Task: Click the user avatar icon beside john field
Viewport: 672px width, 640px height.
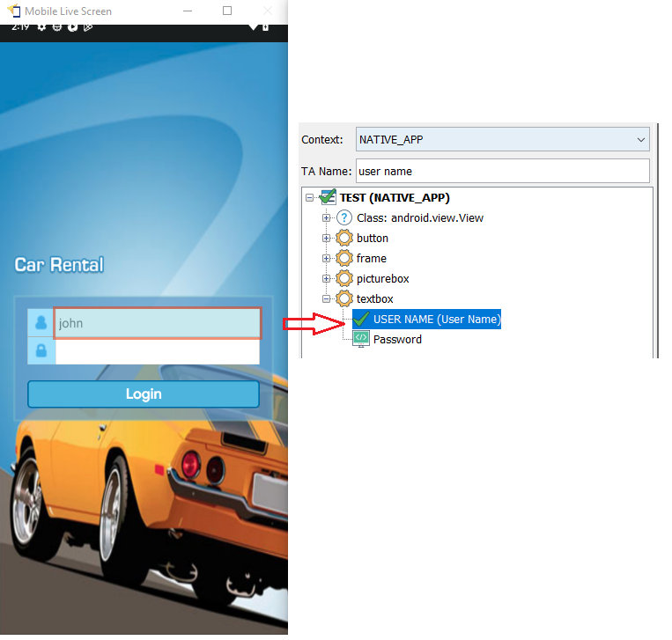Action: pos(41,322)
